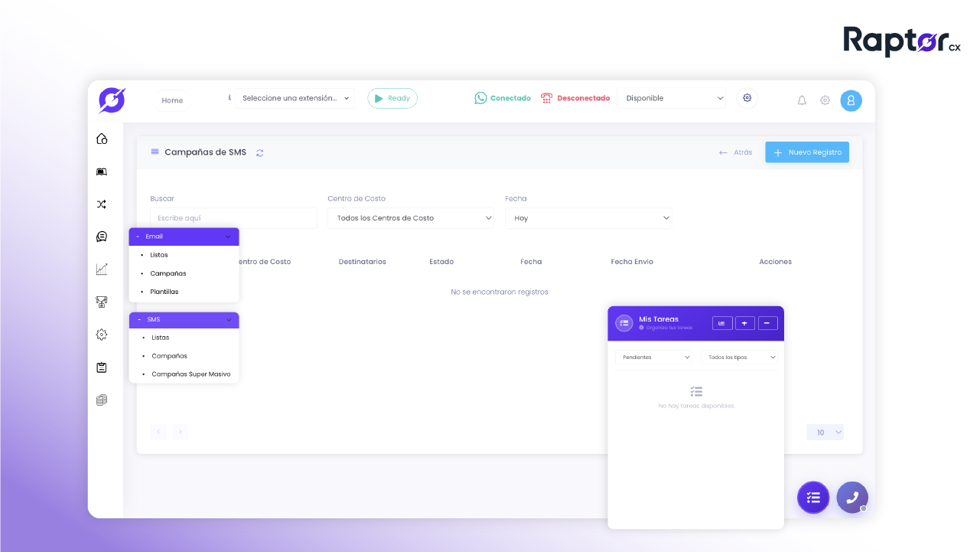980x552 pixels.
Task: Open the Disponible status dropdown
Action: [x=672, y=98]
